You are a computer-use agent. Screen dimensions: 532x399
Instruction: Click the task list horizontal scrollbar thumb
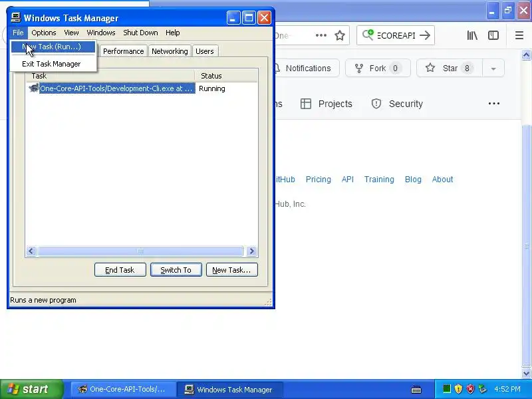pos(140,251)
